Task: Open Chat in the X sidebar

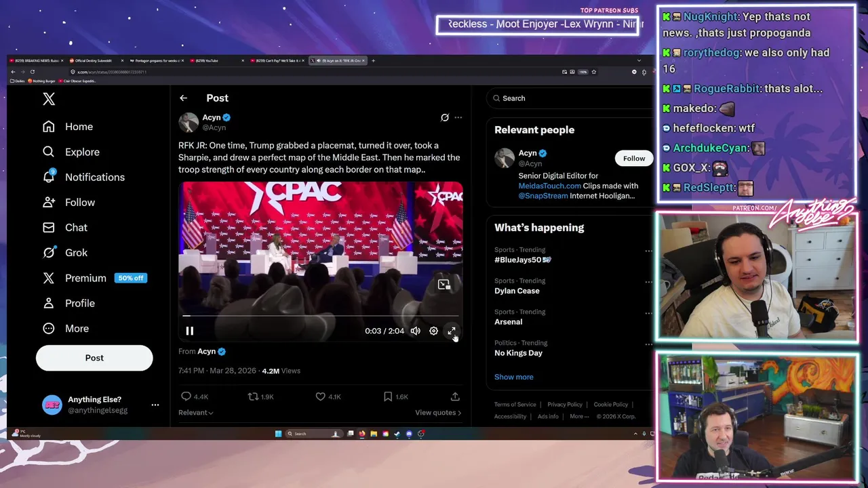Action: coord(65,227)
